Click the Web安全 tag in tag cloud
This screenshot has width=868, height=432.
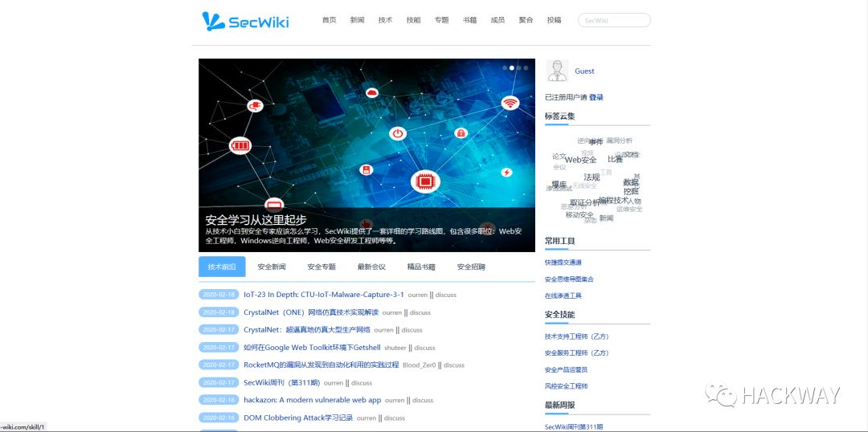click(x=581, y=160)
